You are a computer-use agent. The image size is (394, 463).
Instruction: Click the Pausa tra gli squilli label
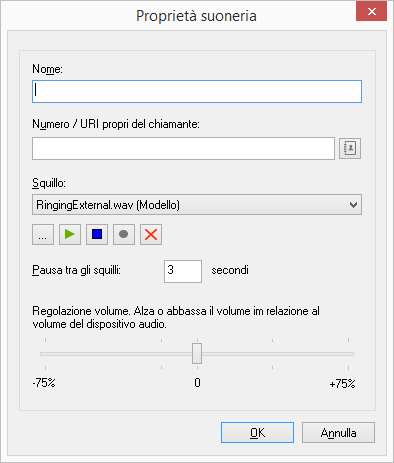tap(76, 270)
